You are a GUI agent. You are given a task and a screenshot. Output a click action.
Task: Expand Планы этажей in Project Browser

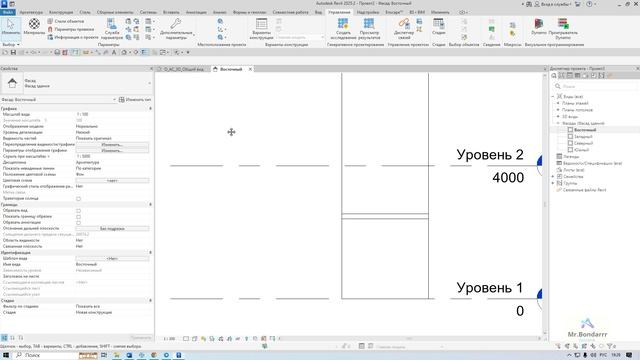point(558,103)
